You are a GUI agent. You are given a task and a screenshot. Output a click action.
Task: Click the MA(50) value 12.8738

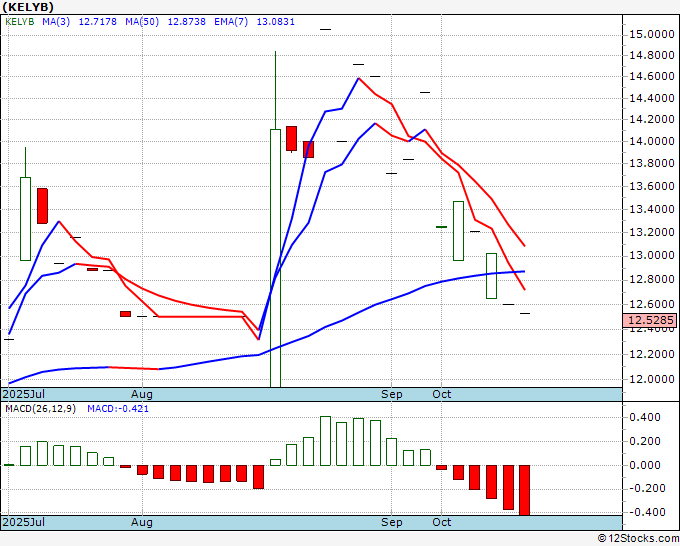[x=186, y=21]
